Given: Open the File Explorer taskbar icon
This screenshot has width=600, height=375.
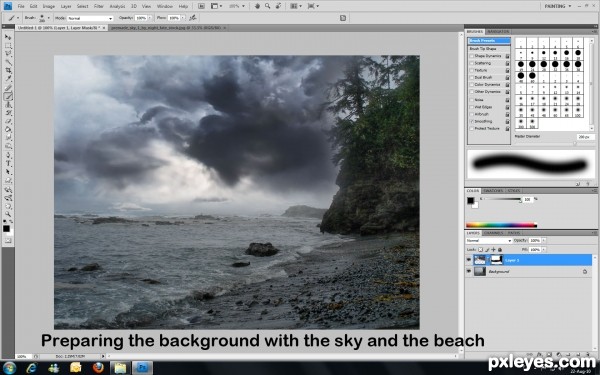Looking at the screenshot, I should (120, 368).
